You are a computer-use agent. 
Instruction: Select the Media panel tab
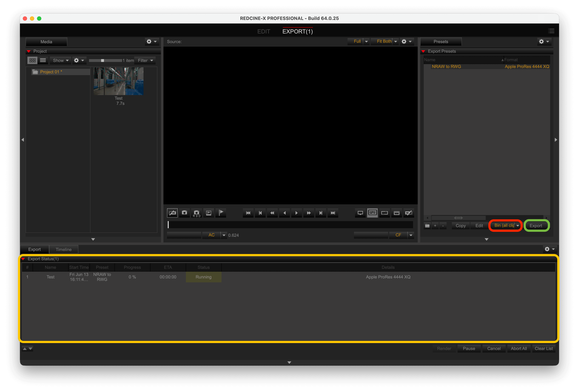(x=46, y=42)
